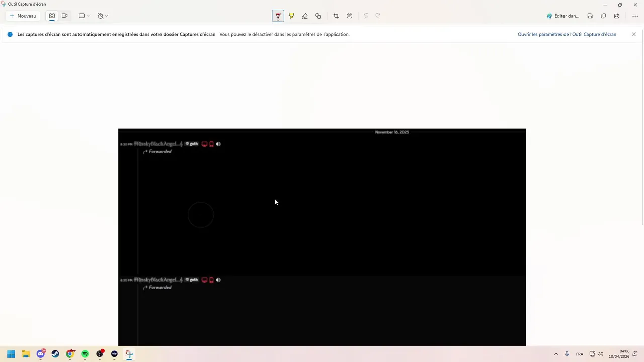
Task: Switch to video recording mode
Action: pyautogui.click(x=65, y=16)
